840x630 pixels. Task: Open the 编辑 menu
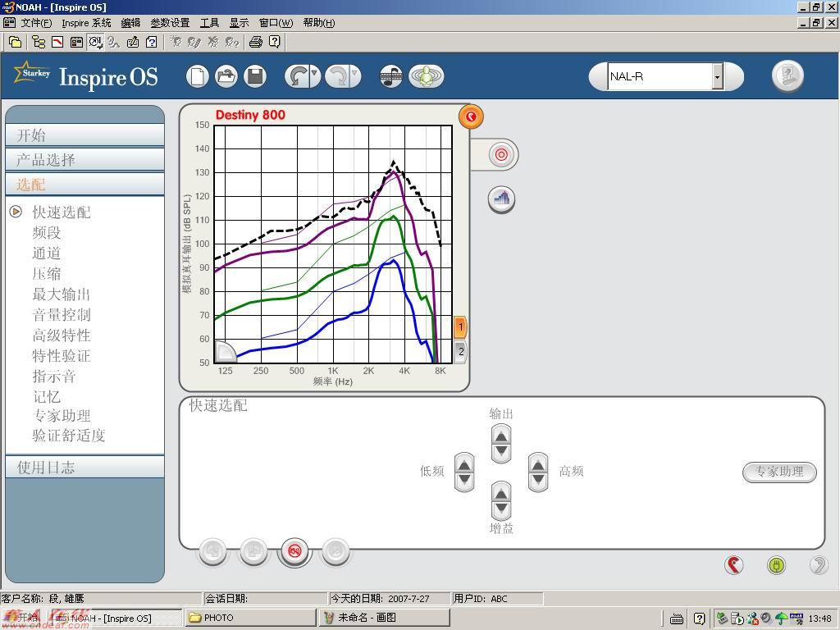pyautogui.click(x=130, y=23)
